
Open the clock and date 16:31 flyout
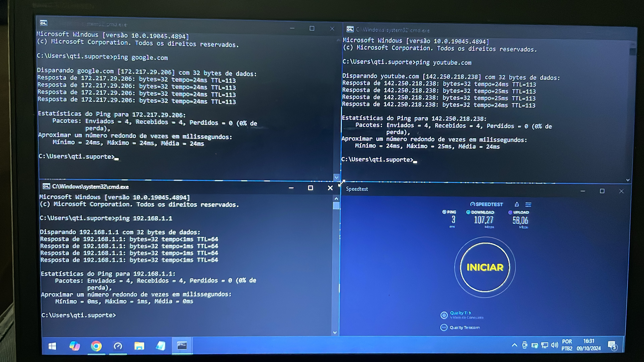pyautogui.click(x=588, y=345)
